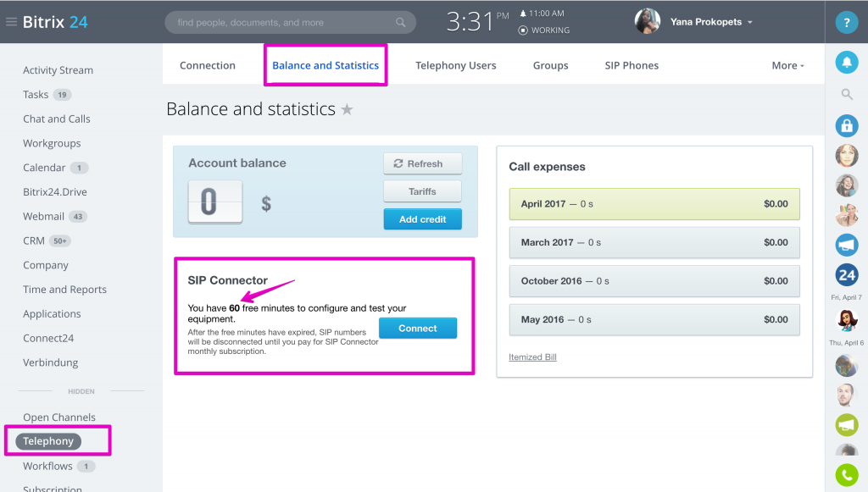868x492 pixels.
Task: Open Yana Prokopets profile avatar
Action: [x=647, y=21]
